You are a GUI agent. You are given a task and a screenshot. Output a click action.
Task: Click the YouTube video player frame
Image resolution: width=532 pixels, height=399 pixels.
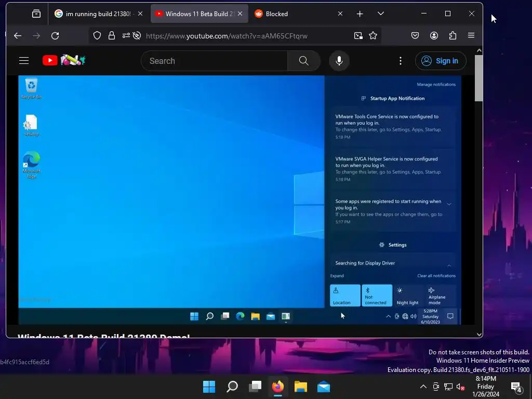(240, 200)
